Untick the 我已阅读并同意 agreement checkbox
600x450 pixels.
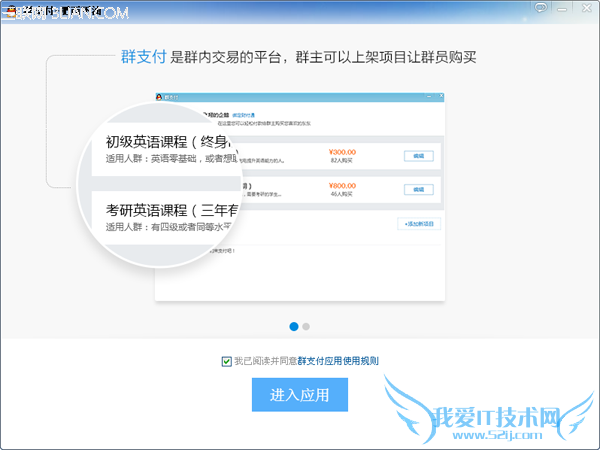pyautogui.click(x=227, y=361)
